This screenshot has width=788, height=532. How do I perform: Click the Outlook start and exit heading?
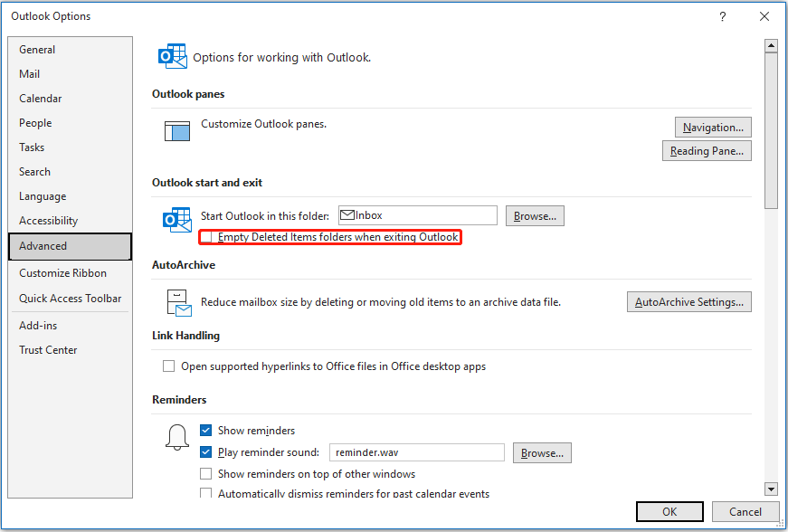pos(207,183)
